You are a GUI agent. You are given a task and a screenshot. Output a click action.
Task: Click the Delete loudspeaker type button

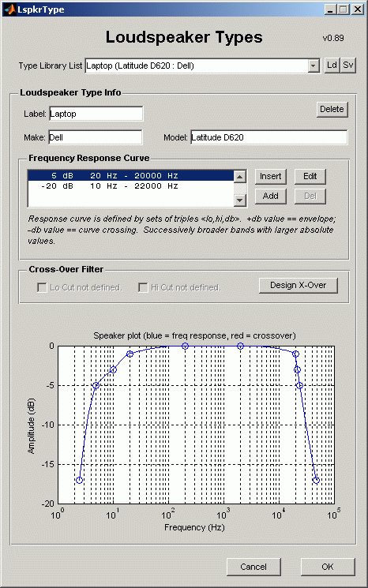(332, 109)
